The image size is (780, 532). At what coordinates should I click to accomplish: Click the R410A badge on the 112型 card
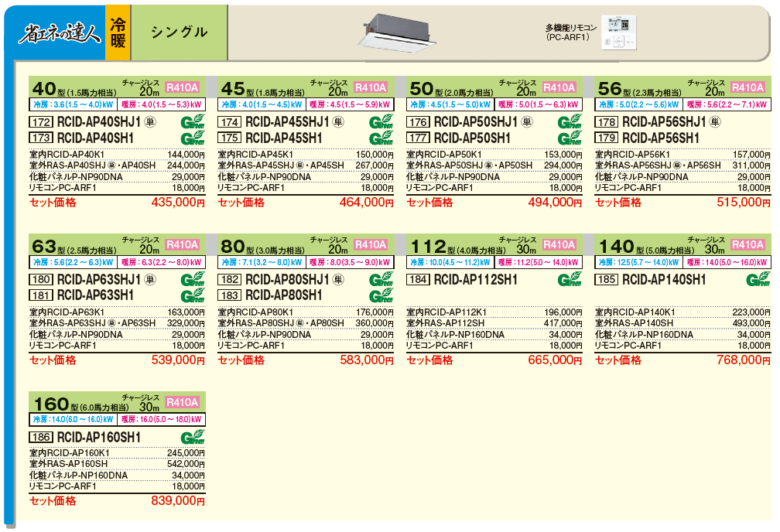[x=559, y=244]
